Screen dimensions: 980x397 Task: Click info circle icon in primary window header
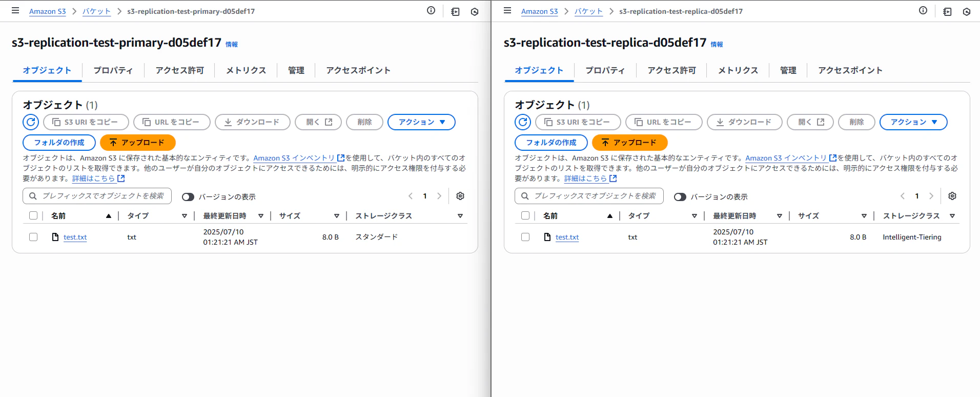coord(431,11)
